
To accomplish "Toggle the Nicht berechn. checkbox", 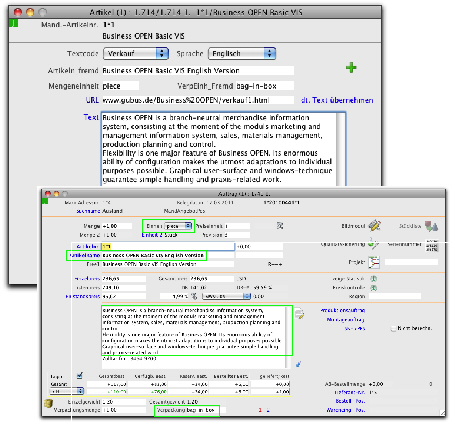I will pos(393,328).
